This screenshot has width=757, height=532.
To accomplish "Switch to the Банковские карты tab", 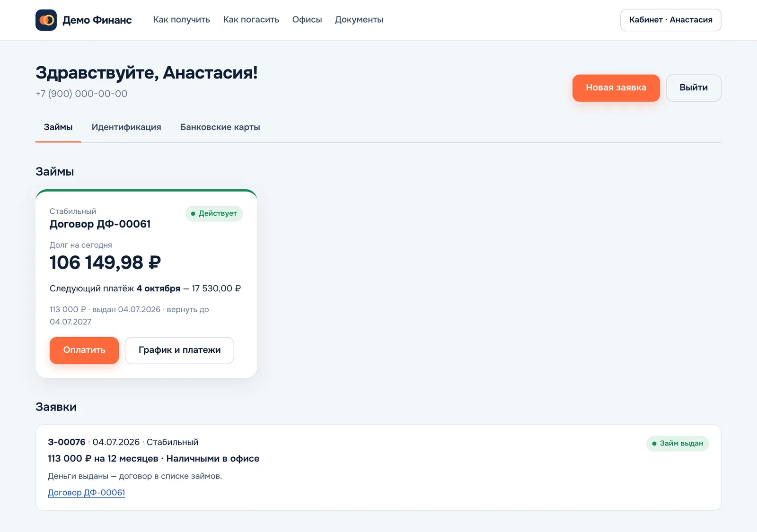I will click(x=220, y=127).
